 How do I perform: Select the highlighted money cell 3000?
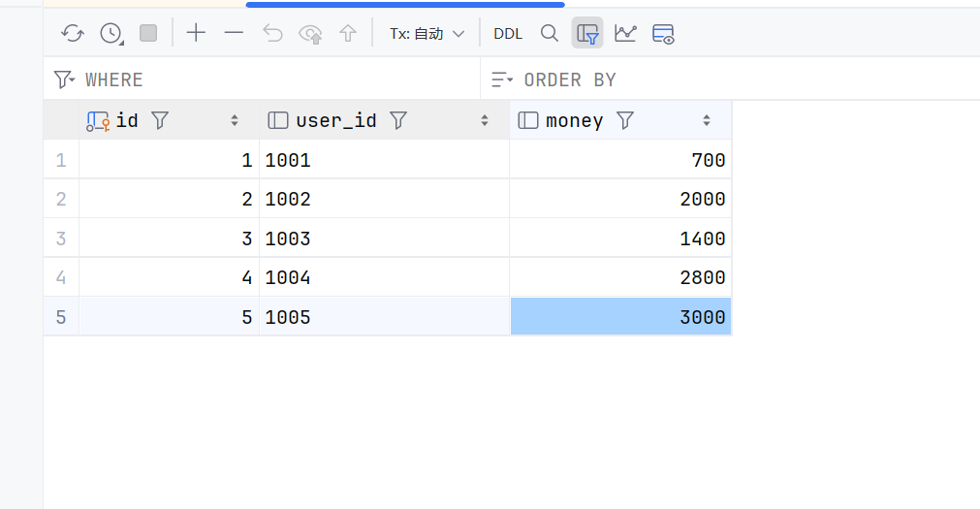[620, 317]
